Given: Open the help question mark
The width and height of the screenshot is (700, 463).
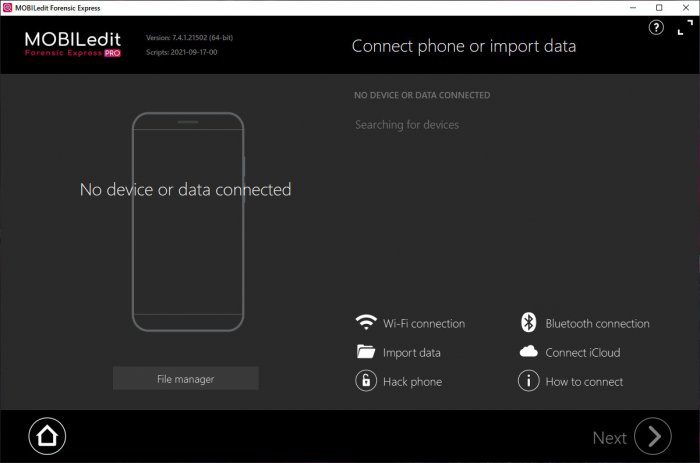Looking at the screenshot, I should click(656, 28).
